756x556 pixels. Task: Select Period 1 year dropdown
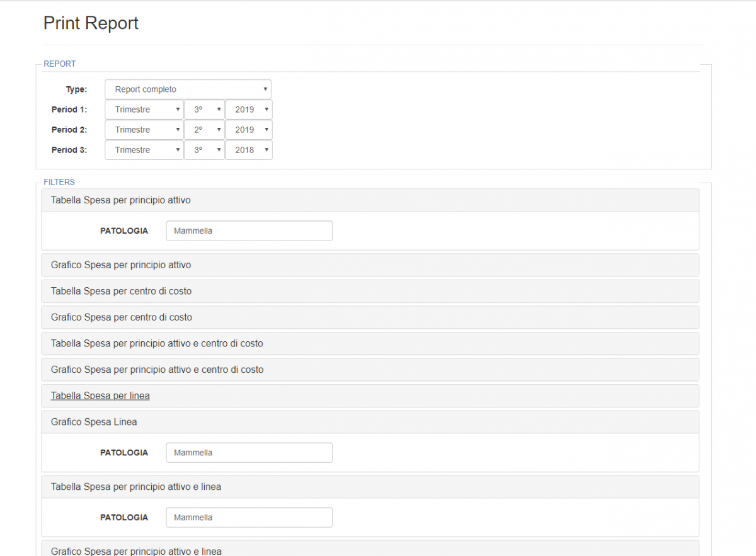point(249,110)
